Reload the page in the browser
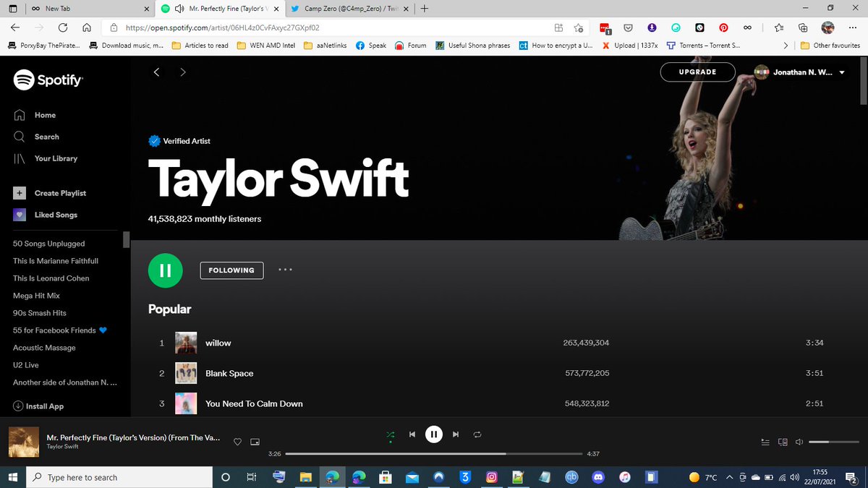 point(63,27)
